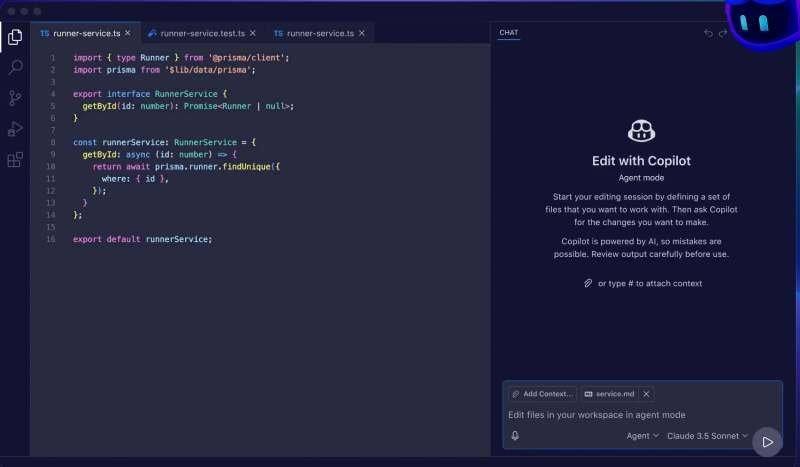Click the undo arrow in chat header

[708, 33]
